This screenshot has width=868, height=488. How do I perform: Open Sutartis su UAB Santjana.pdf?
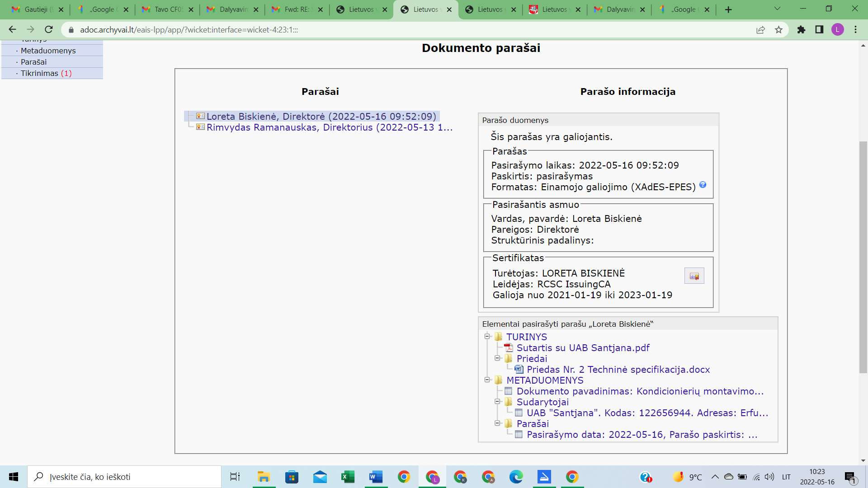[583, 348]
